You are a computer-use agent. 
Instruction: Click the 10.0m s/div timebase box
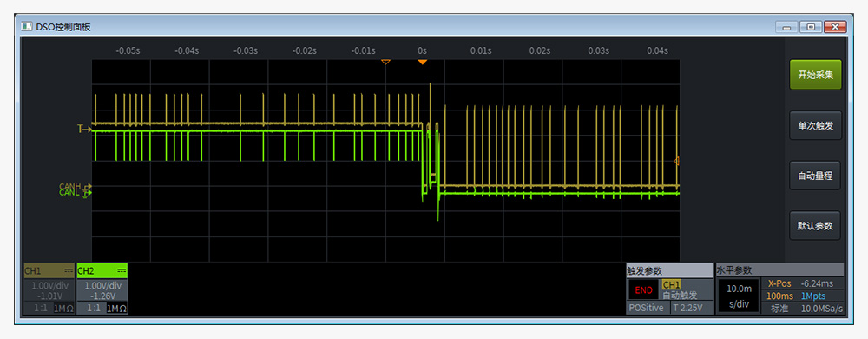click(x=739, y=296)
